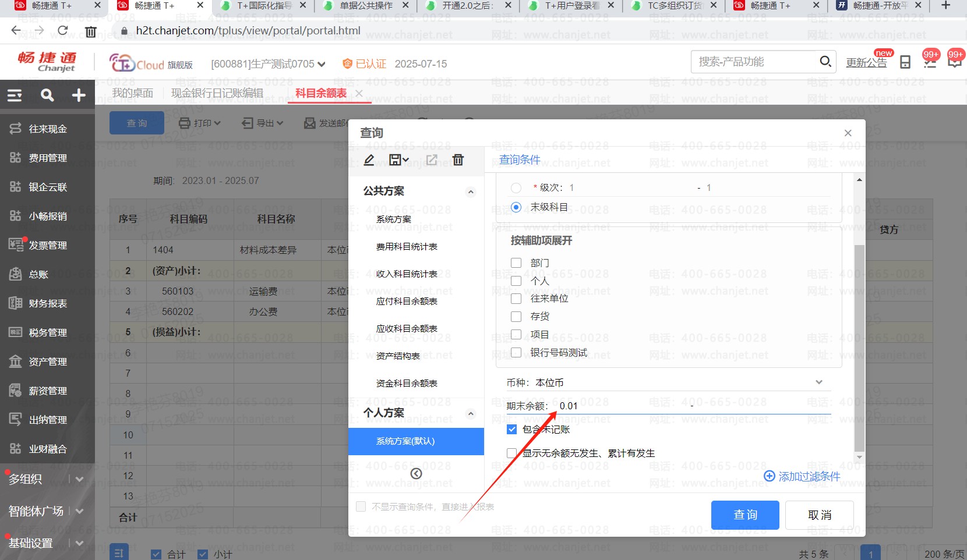Image resolution: width=967 pixels, height=560 pixels.
Task: Select the 级次 radio button
Action: coord(516,187)
